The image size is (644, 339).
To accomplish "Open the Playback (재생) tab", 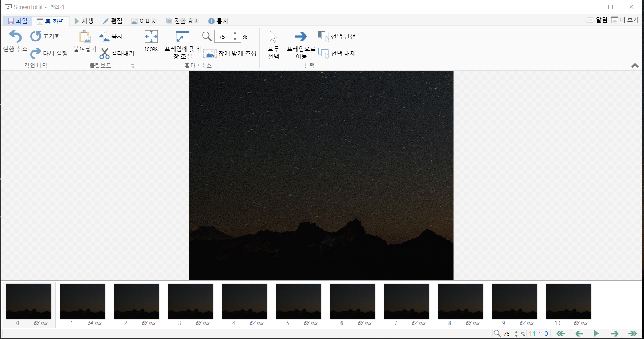I will tap(84, 21).
